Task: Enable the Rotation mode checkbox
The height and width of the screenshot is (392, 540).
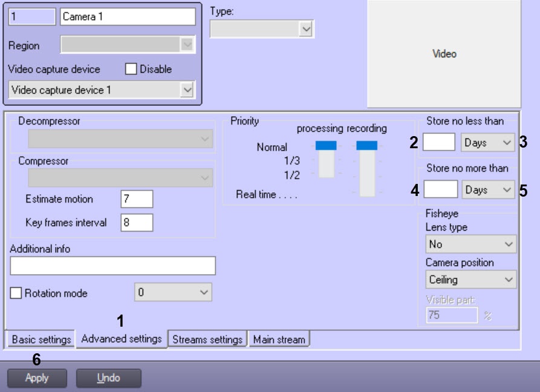Action: [16, 293]
